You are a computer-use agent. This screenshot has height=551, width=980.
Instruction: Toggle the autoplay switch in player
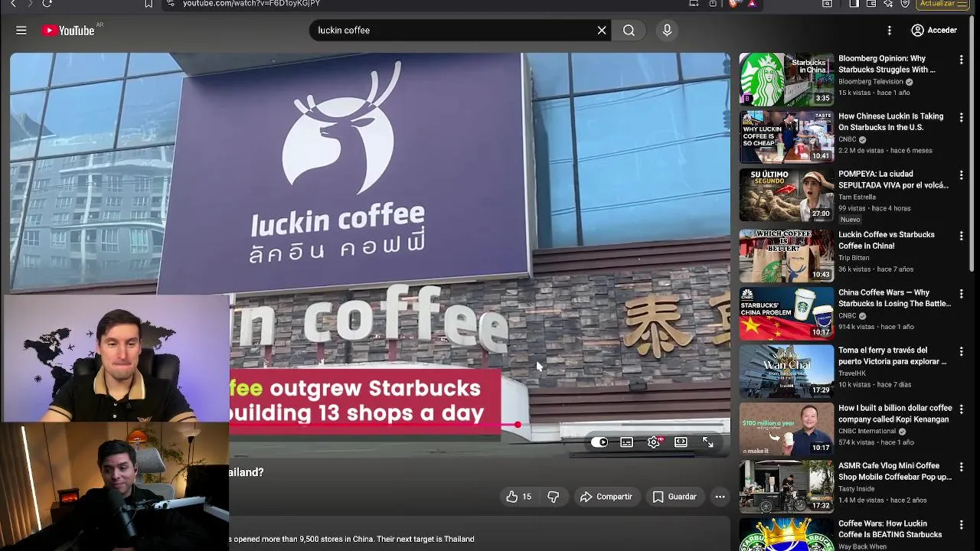(x=599, y=442)
